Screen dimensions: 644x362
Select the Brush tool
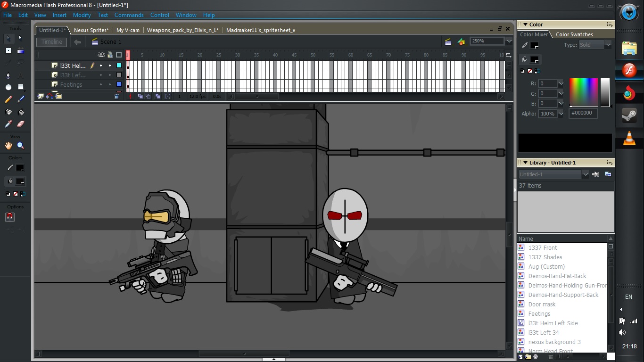coord(21,99)
